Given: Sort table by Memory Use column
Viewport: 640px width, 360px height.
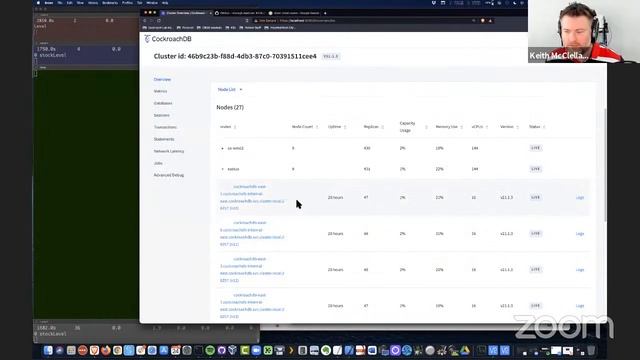Looking at the screenshot, I should (449, 127).
